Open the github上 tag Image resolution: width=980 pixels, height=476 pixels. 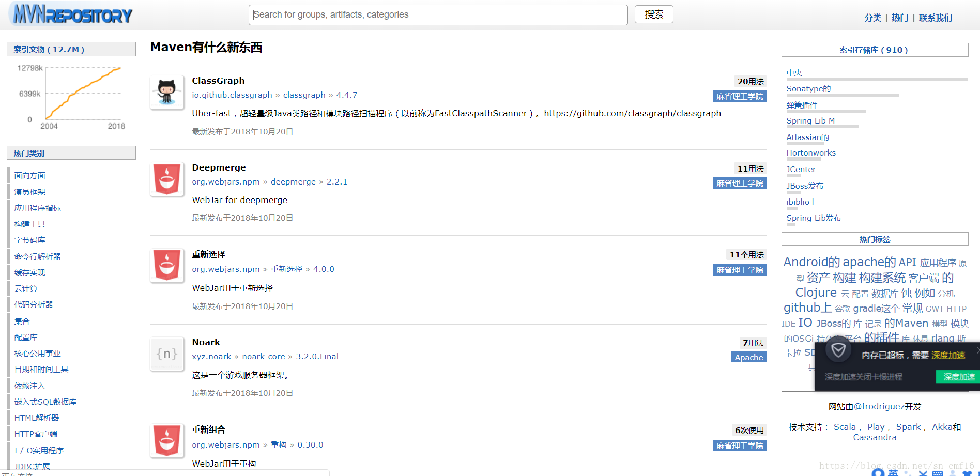pos(807,308)
